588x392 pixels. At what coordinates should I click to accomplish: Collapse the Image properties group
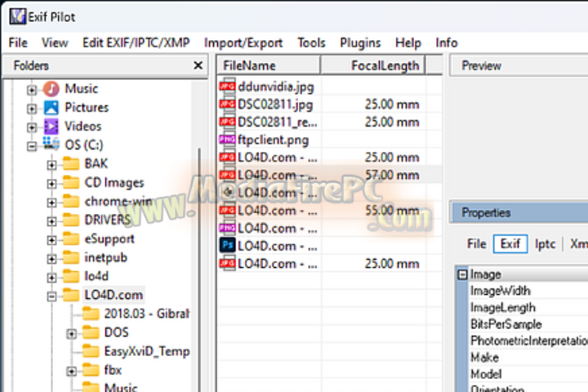[462, 274]
